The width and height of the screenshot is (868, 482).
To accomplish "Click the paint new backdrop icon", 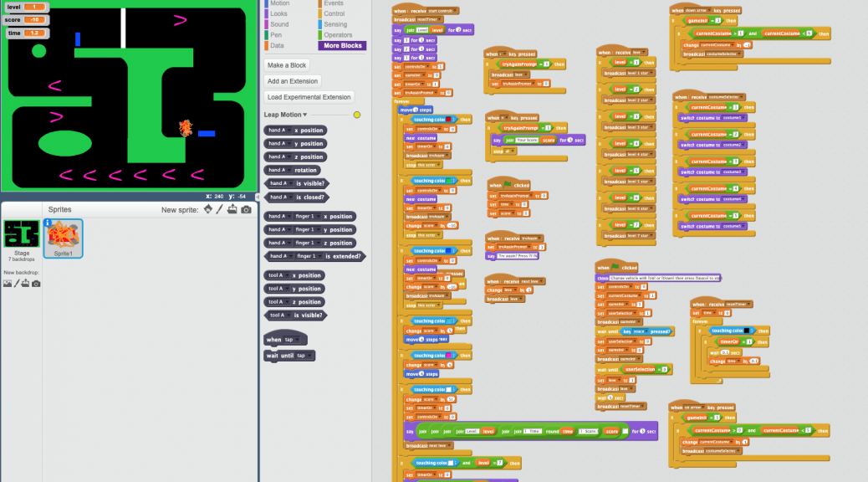I will (16, 284).
